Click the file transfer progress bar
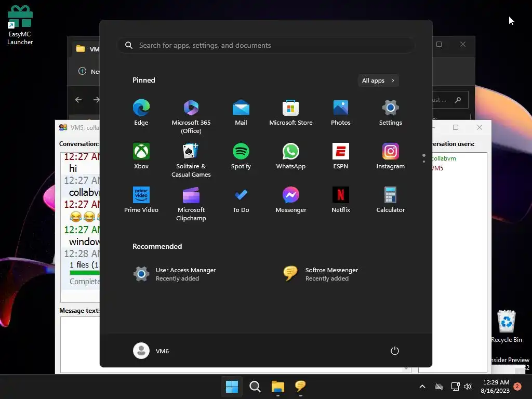The image size is (532, 399). (85, 272)
